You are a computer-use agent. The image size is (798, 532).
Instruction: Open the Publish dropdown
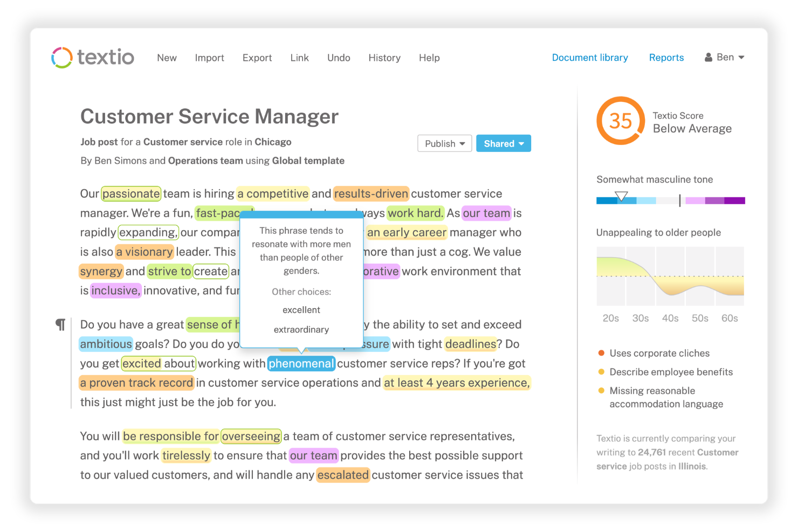[445, 143]
